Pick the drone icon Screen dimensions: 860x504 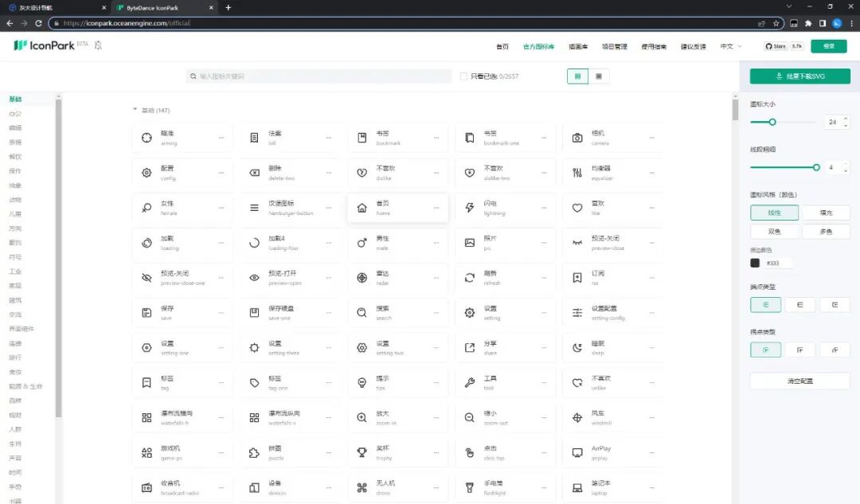pos(362,487)
